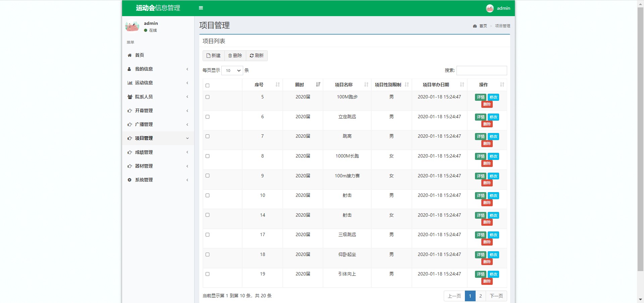Check the box for row 100M跑步

[x=208, y=97]
